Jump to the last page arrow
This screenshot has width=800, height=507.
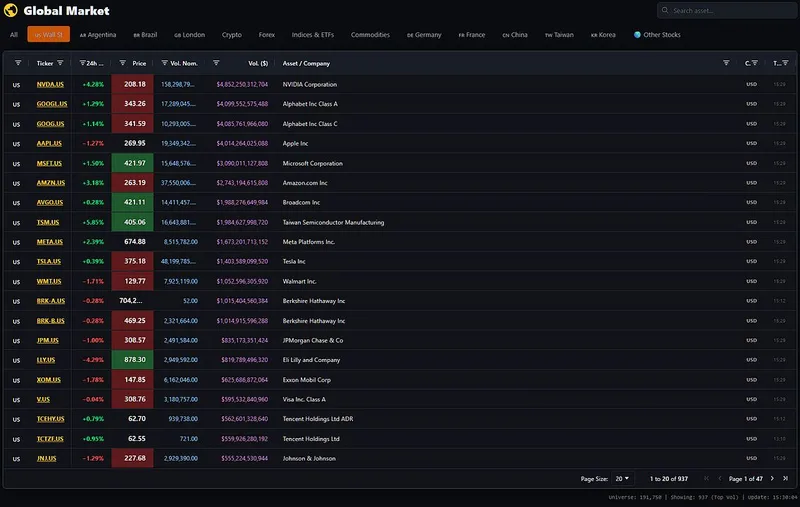(785, 478)
